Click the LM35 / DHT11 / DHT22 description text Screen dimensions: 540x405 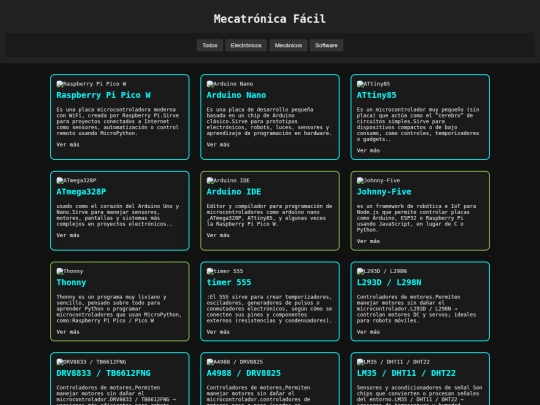[x=419, y=395]
